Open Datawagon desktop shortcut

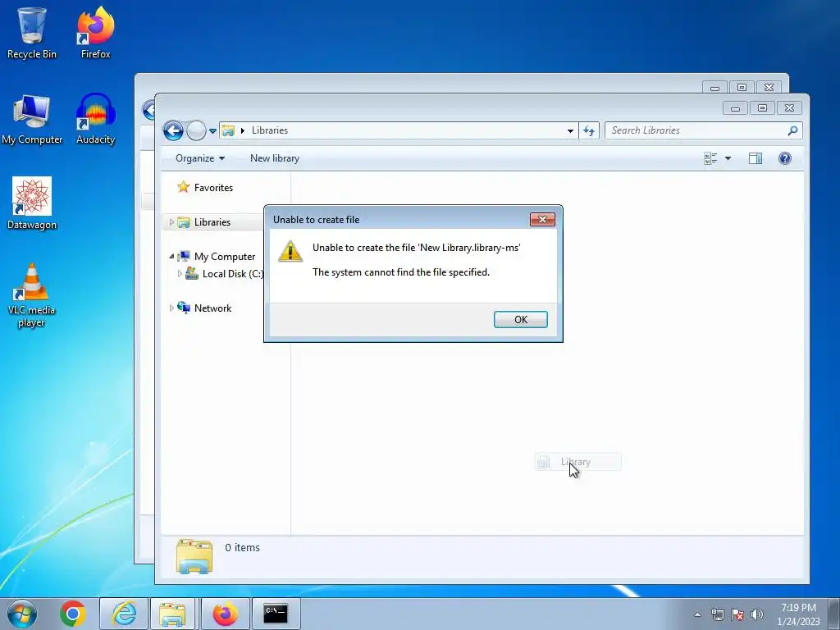(x=32, y=203)
